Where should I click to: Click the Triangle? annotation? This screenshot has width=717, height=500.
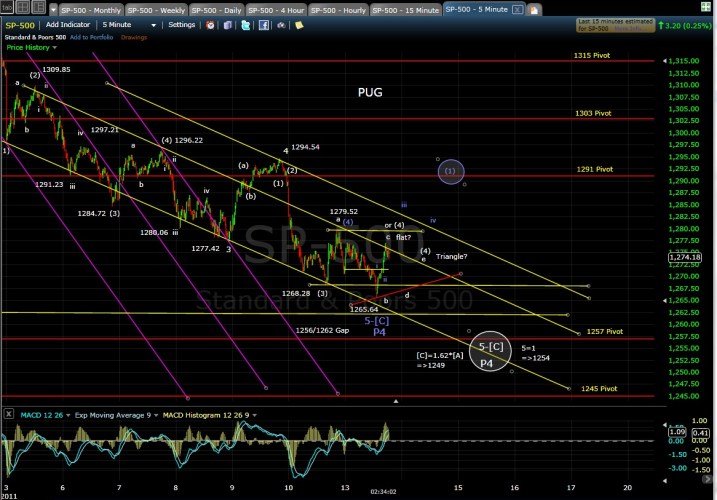tap(451, 256)
